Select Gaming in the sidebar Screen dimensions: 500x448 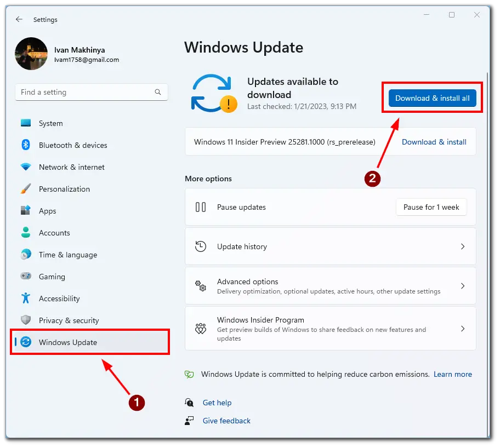pos(91,277)
